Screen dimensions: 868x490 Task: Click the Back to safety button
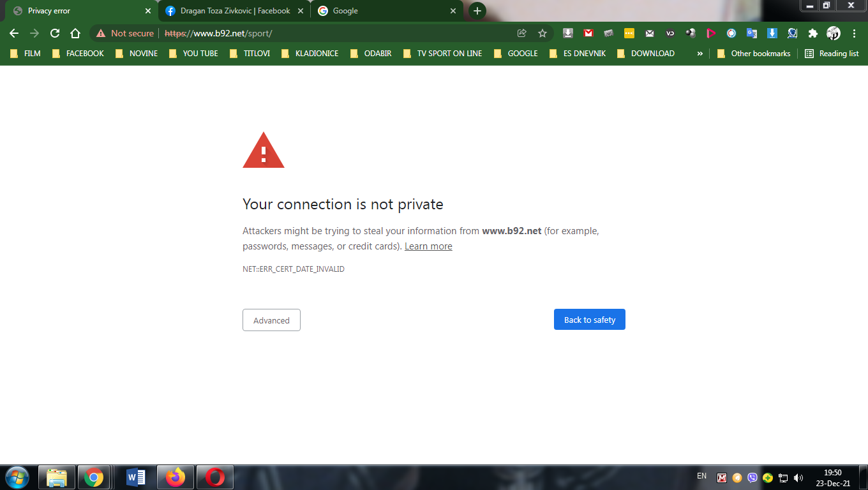click(x=590, y=320)
